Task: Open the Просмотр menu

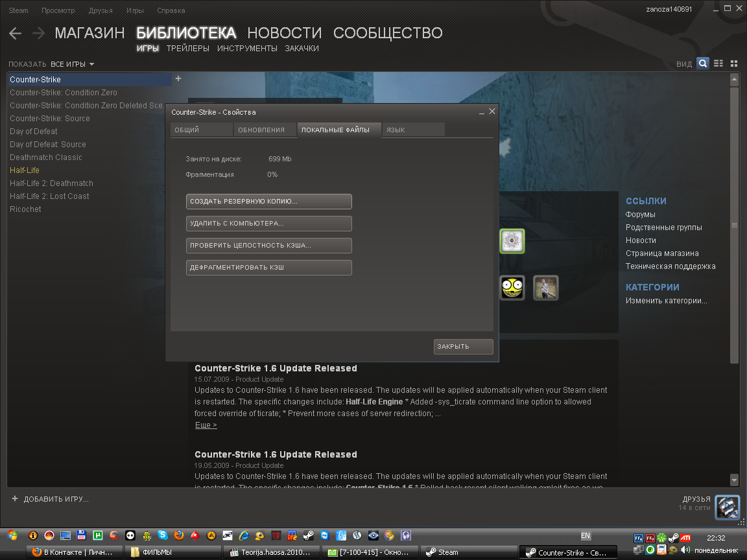Action: [58, 10]
